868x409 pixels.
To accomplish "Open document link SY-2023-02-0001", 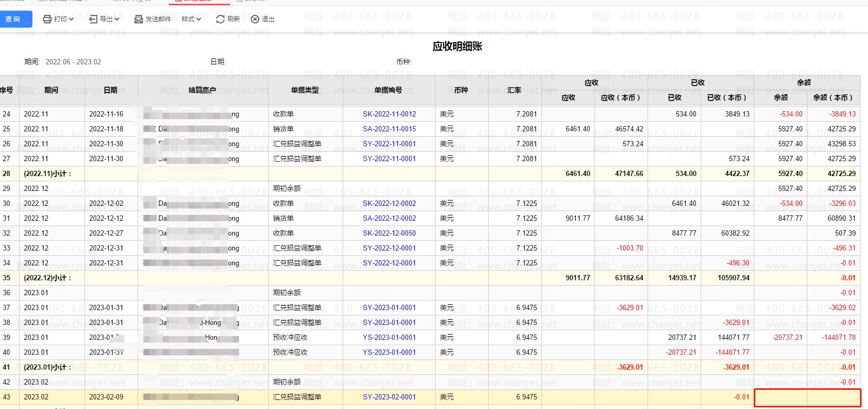I will [x=389, y=397].
